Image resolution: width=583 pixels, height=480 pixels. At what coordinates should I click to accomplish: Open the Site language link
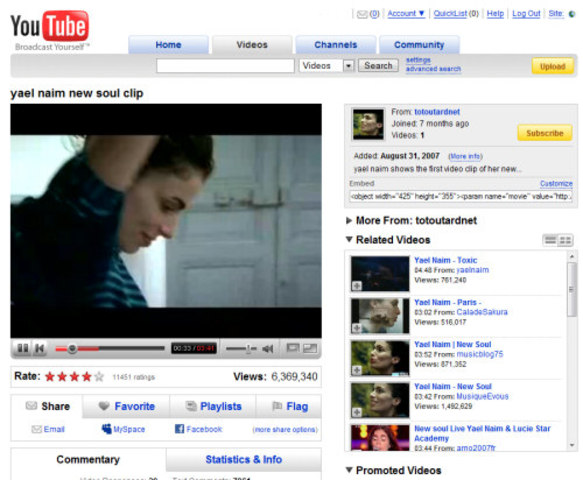click(x=556, y=13)
